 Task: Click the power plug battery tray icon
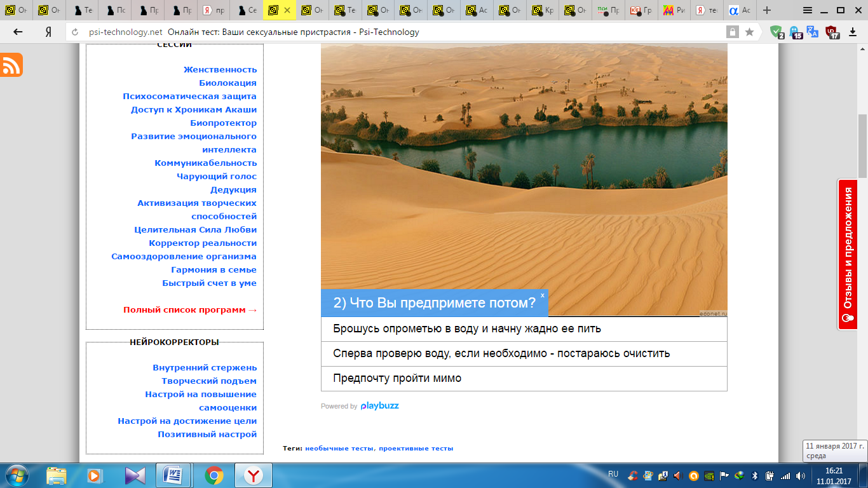tap(770, 475)
